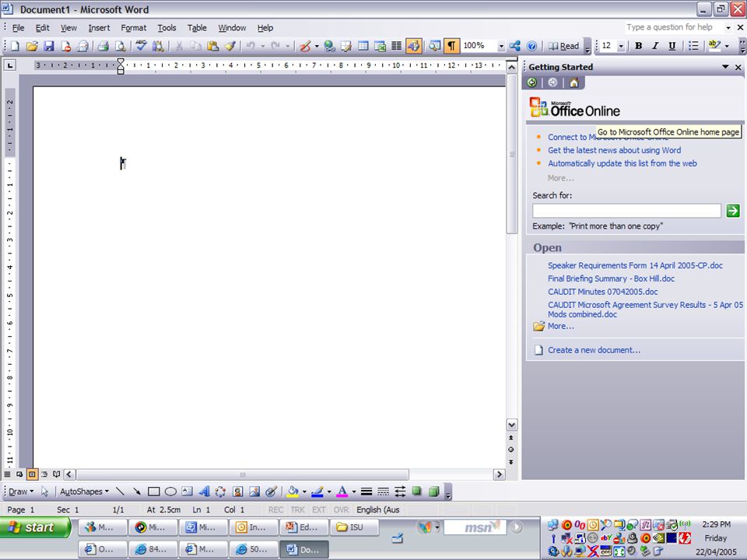Click the task pane Back arrow

532,83
